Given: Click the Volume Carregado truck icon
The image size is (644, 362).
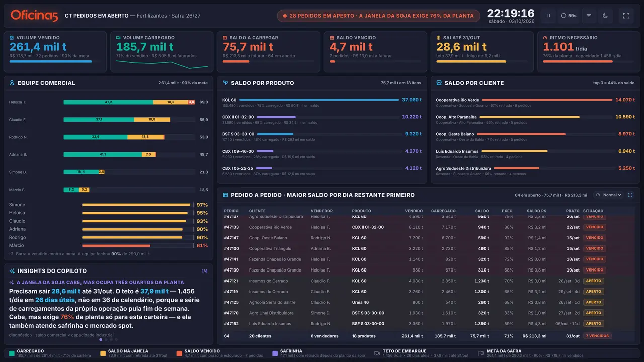Looking at the screenshot, I should (x=119, y=38).
